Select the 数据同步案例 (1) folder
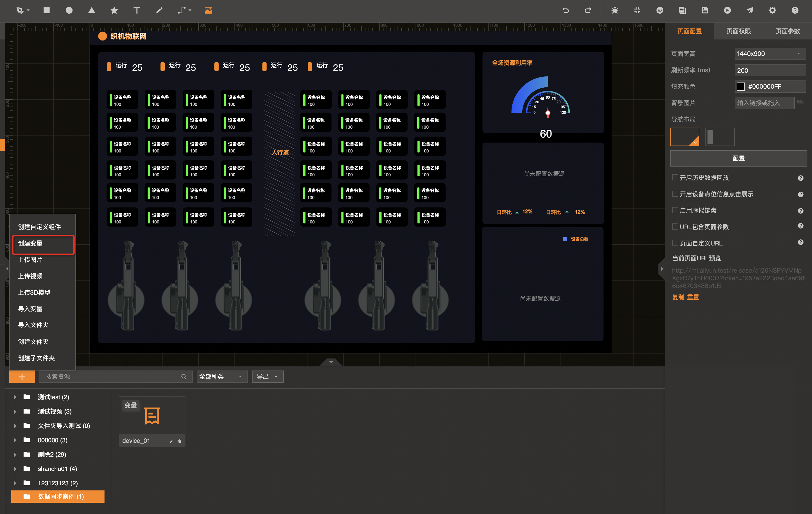 pos(58,497)
